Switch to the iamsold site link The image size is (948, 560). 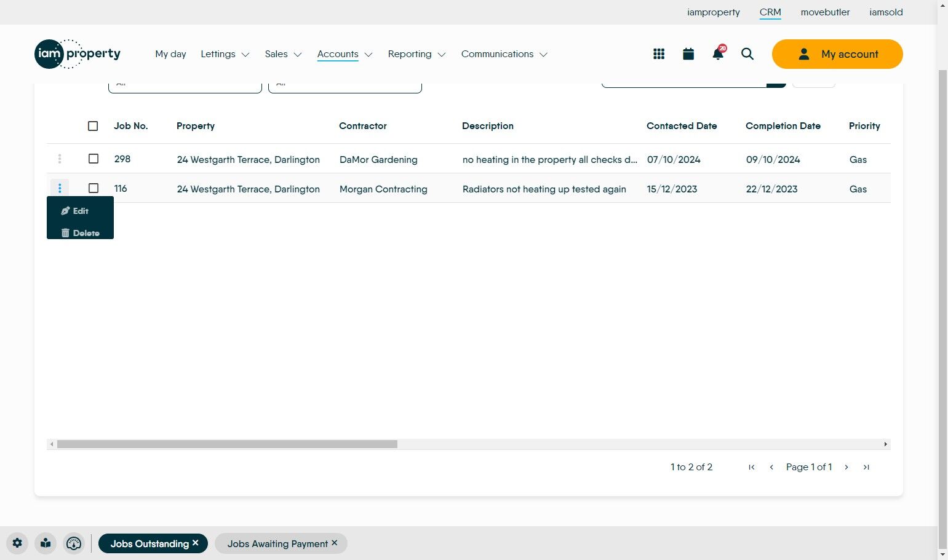point(886,12)
